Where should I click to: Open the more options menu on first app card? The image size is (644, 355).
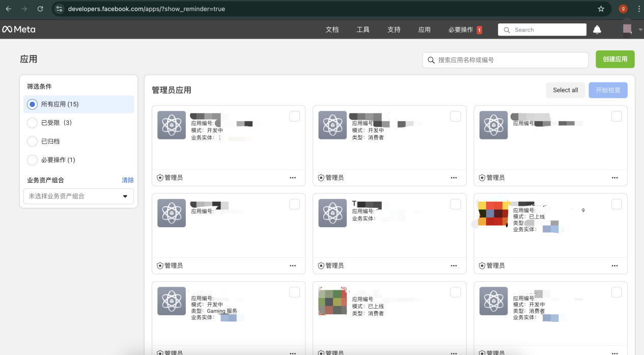tap(293, 178)
